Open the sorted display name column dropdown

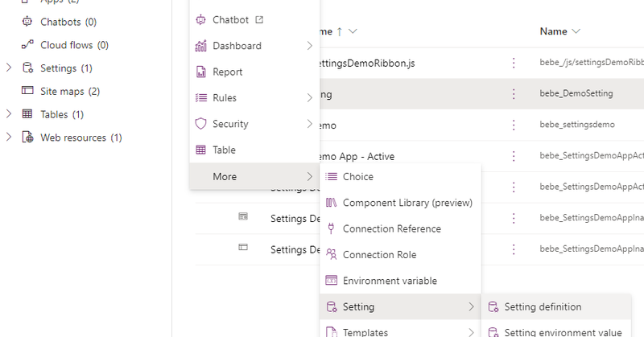pyautogui.click(x=353, y=31)
